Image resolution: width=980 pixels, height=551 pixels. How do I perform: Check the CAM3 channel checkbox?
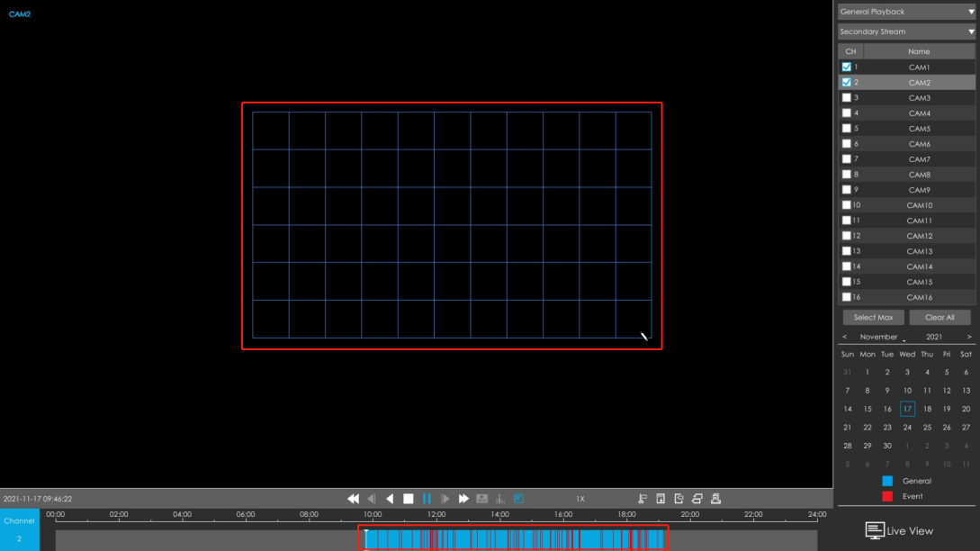click(x=846, y=97)
